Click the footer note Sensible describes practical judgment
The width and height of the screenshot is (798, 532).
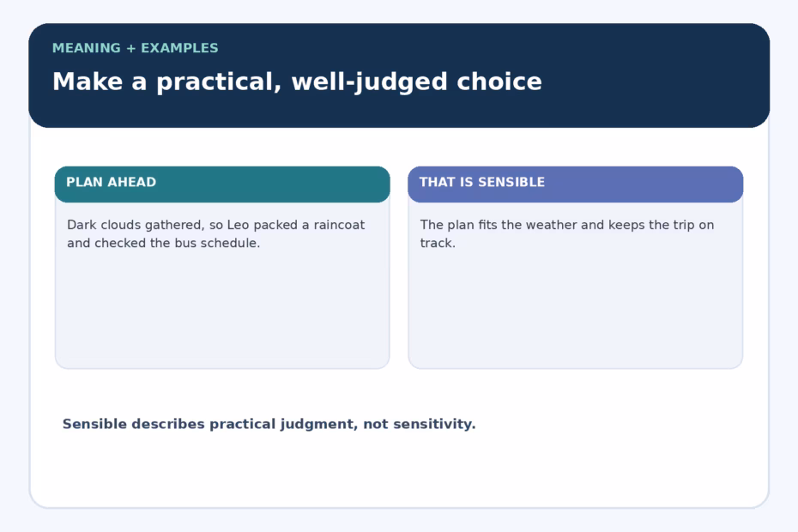[x=269, y=424]
